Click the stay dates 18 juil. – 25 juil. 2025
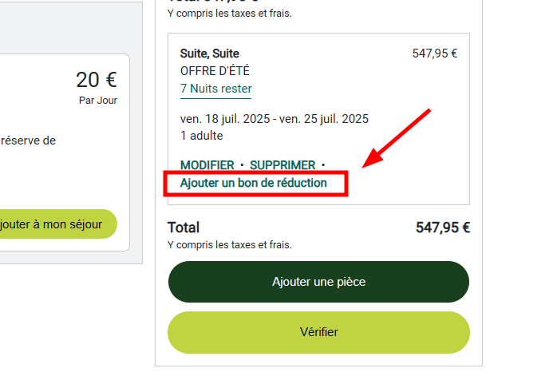Screen dimensions: 557x392 click(275, 120)
